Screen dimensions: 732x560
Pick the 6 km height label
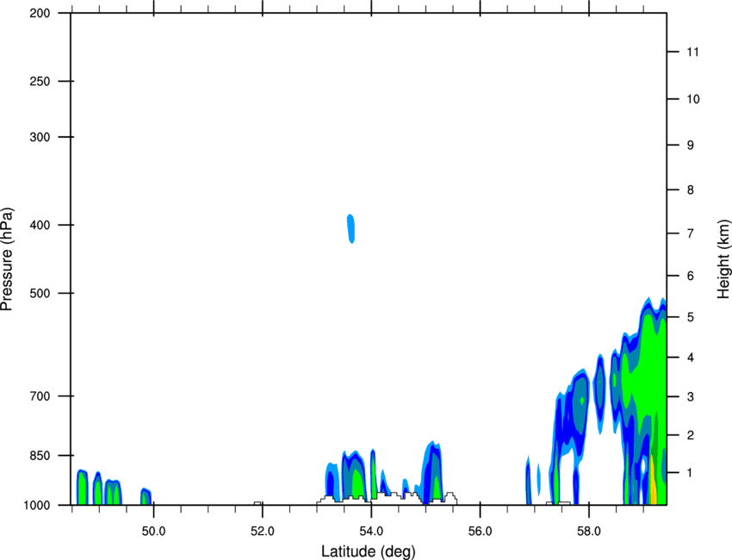coord(691,276)
